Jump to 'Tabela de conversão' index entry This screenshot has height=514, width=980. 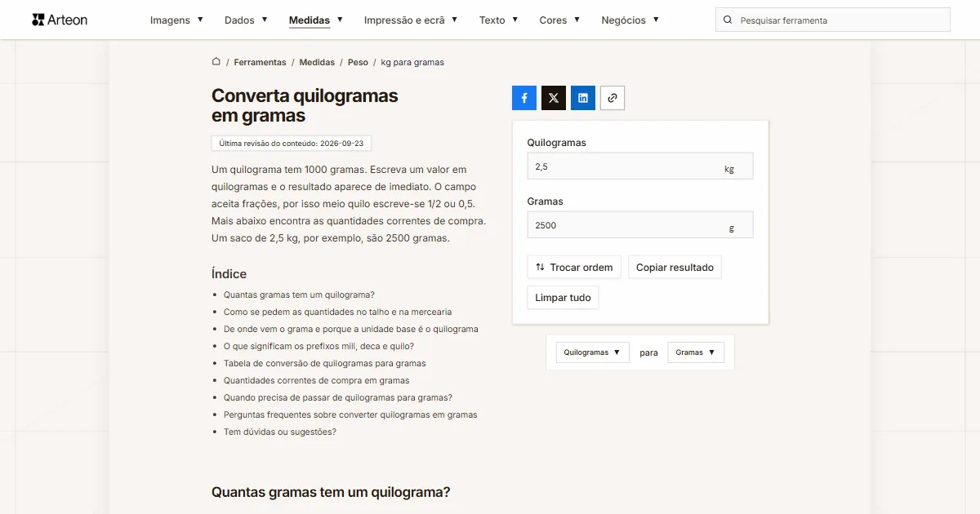point(325,363)
